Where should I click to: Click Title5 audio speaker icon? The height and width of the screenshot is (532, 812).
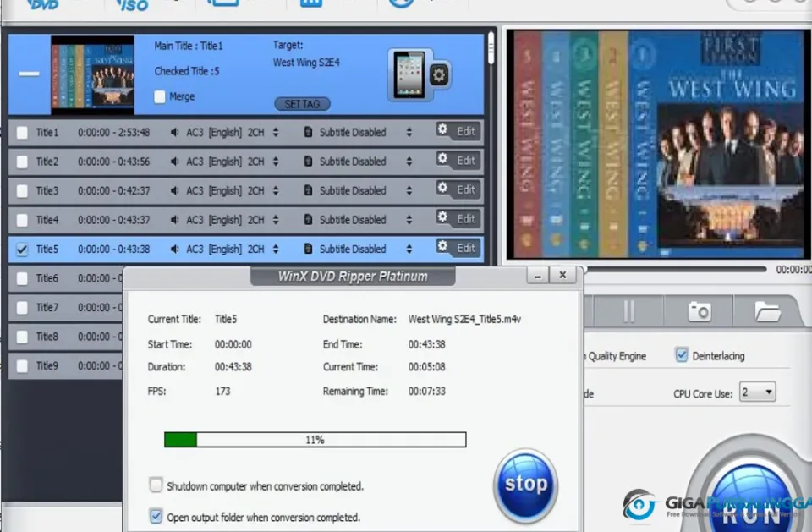click(x=174, y=250)
